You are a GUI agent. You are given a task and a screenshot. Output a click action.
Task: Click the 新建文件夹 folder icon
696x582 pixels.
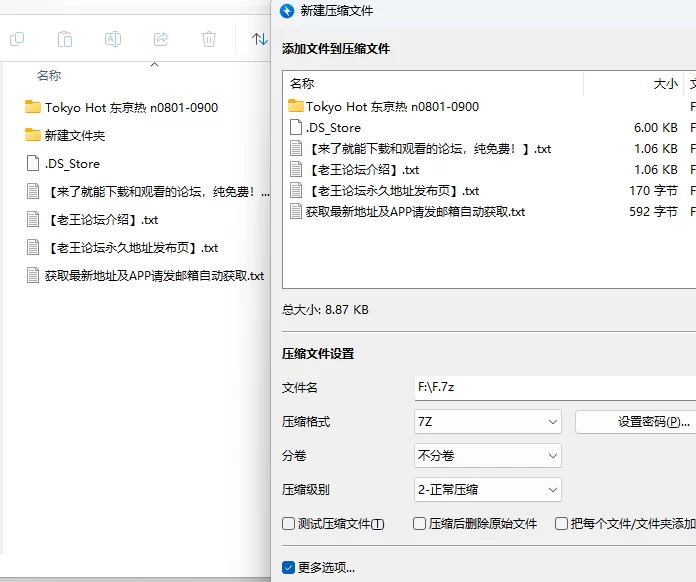point(32,135)
